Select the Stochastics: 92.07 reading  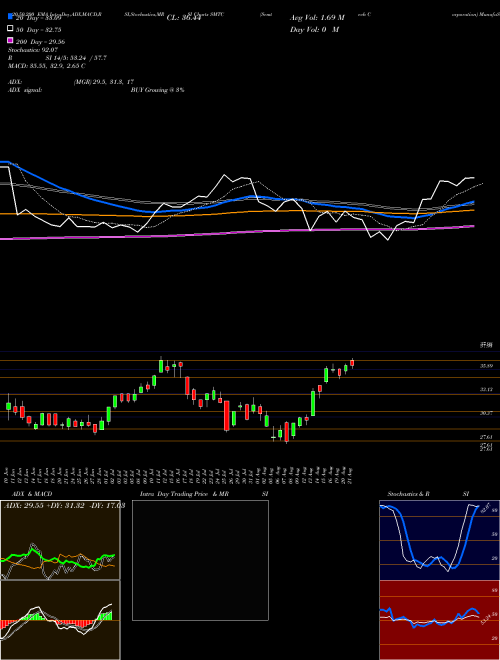point(33,50)
